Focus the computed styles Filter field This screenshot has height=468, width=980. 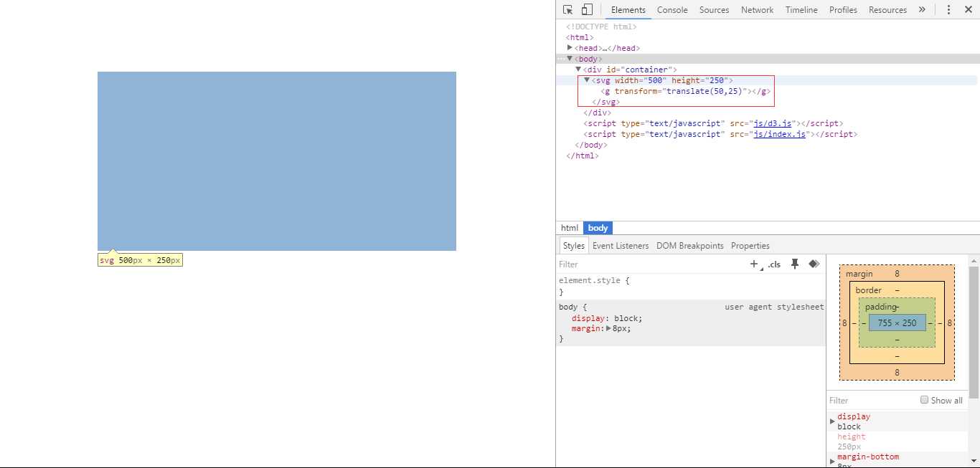click(x=872, y=401)
